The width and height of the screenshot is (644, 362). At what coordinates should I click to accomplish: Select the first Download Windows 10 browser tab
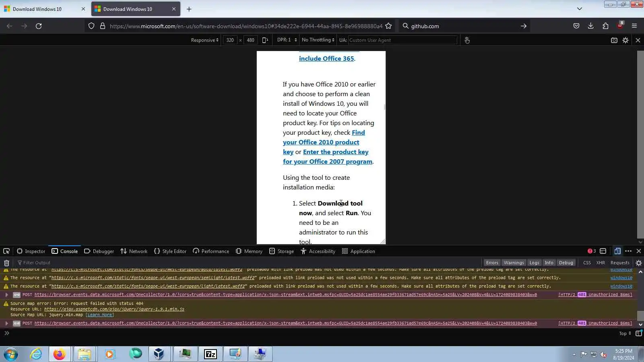(44, 9)
